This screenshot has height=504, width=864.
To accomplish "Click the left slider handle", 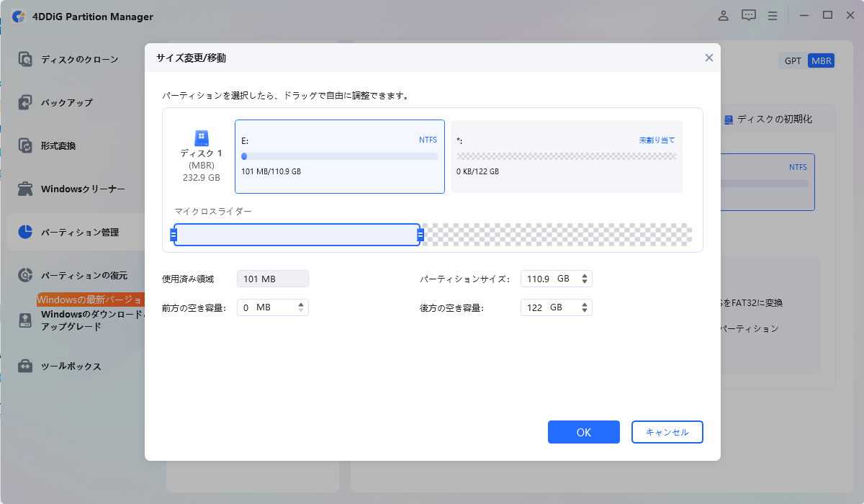I will click(173, 235).
